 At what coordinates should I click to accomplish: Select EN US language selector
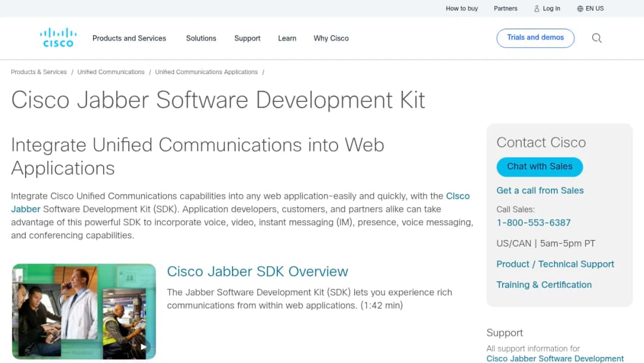(590, 8)
